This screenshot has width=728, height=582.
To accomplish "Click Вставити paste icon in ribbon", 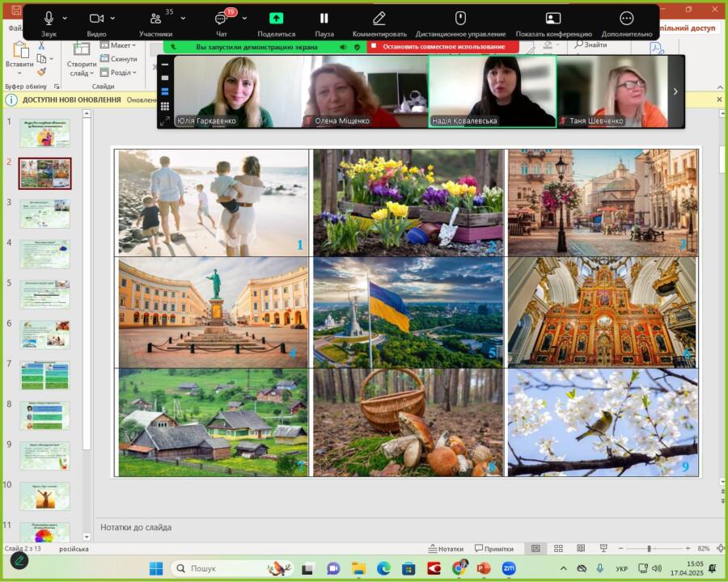I will point(19,49).
